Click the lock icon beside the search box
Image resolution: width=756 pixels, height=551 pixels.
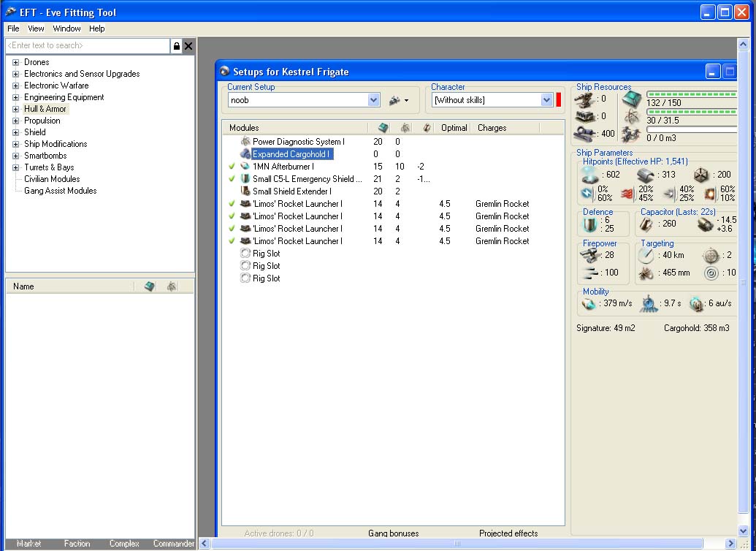point(176,46)
